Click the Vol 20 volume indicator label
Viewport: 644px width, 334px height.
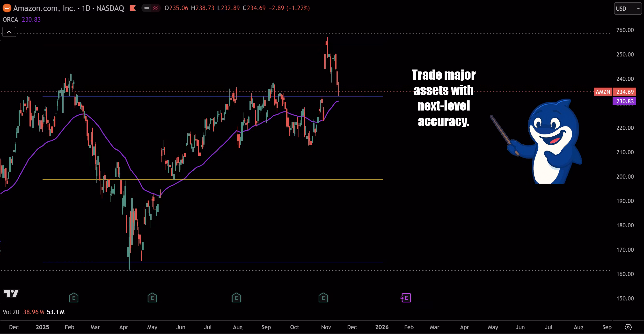tap(11, 312)
